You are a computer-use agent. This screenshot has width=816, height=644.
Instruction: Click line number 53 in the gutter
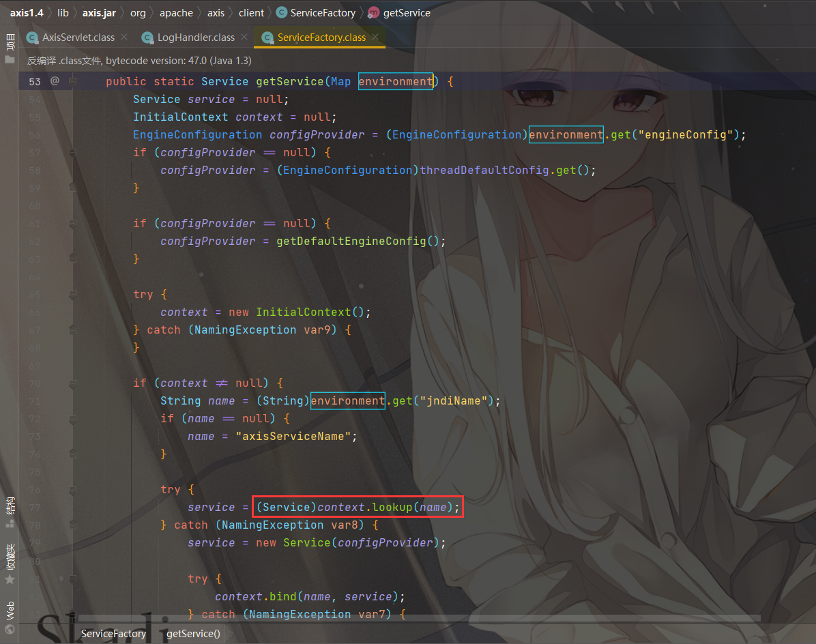click(x=34, y=82)
